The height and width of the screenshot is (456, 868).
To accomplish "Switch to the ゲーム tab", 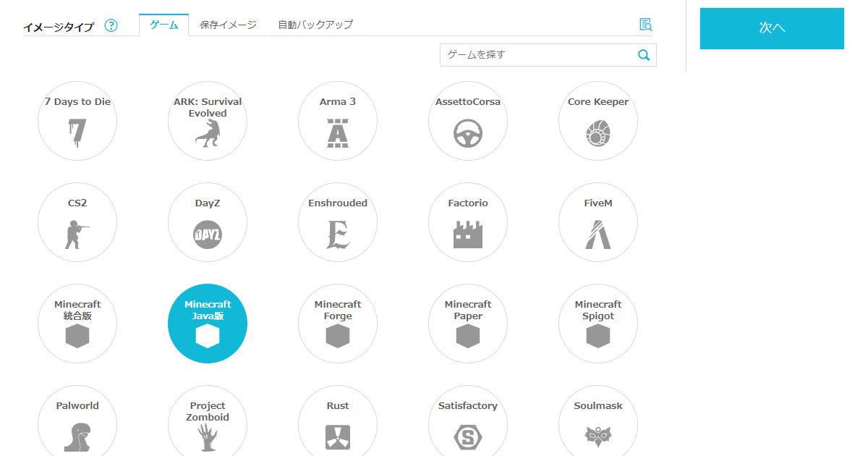I will pos(163,25).
